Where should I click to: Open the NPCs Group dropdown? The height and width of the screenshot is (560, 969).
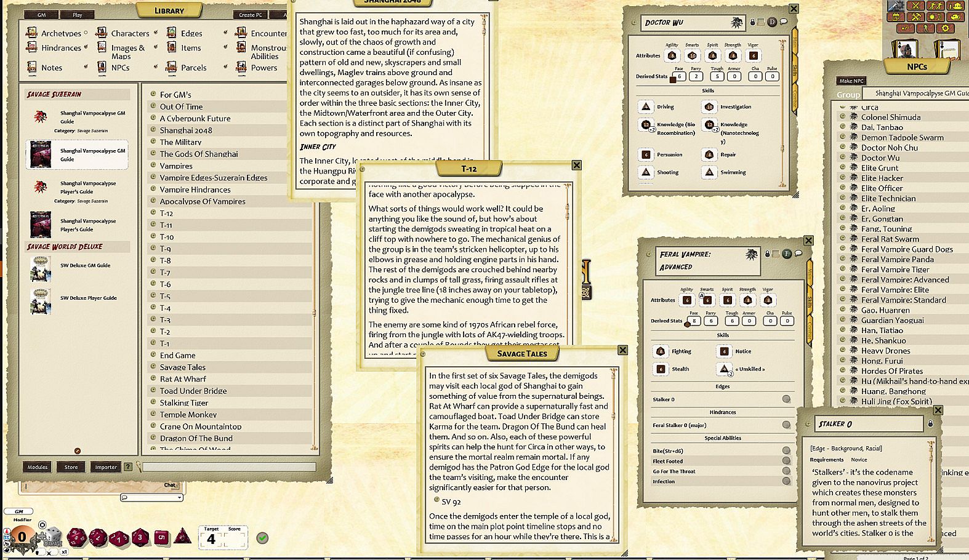[x=914, y=94]
